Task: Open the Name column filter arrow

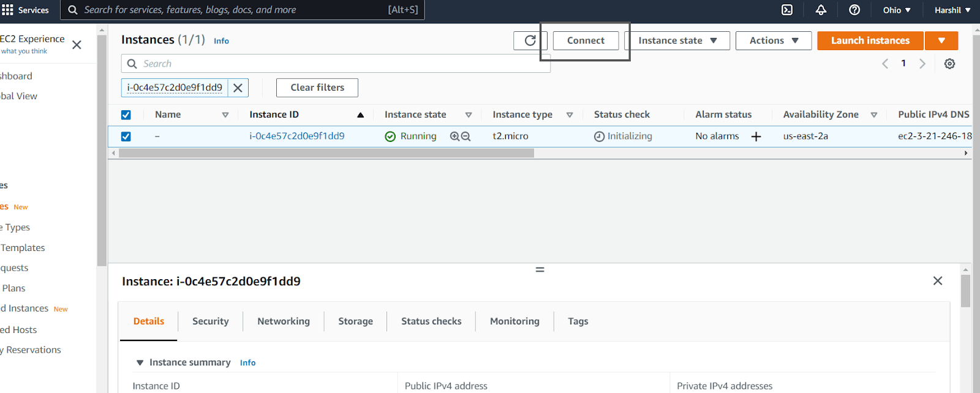Action: [225, 115]
